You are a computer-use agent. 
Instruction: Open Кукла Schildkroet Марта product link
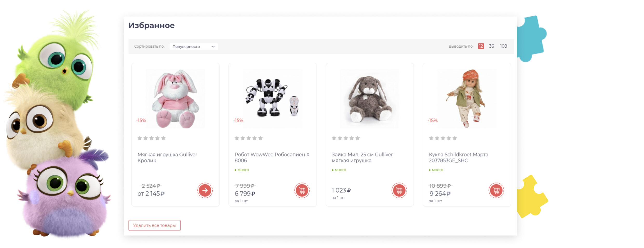coord(458,157)
